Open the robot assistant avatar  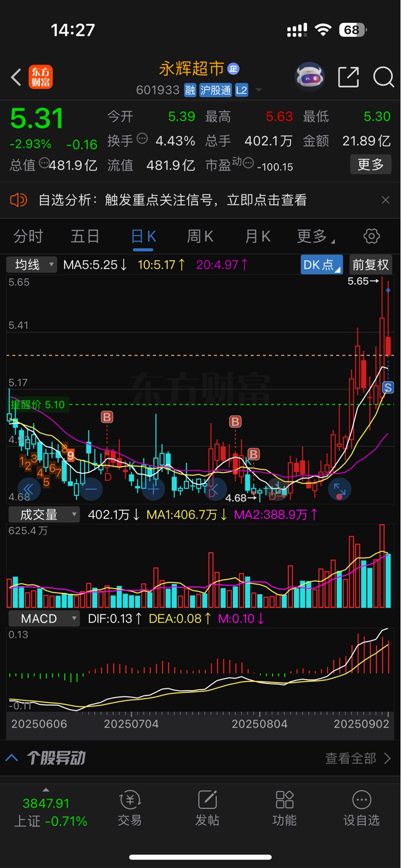point(310,77)
